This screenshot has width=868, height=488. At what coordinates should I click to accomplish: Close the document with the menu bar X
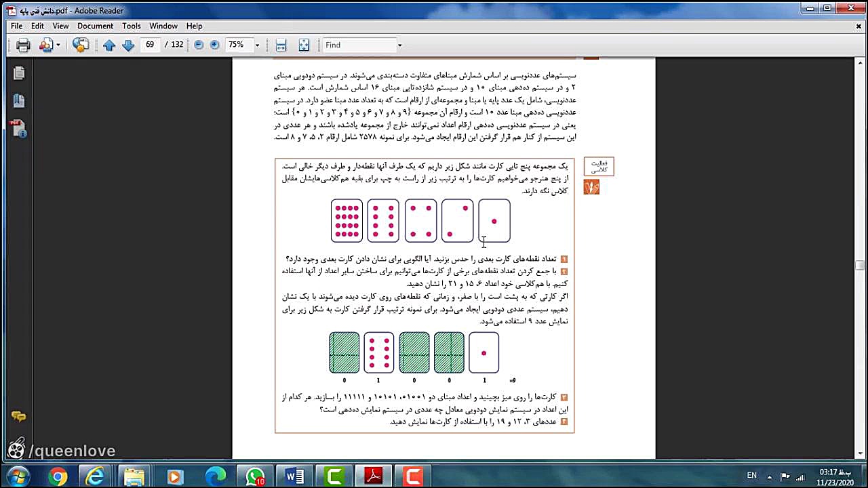(859, 26)
